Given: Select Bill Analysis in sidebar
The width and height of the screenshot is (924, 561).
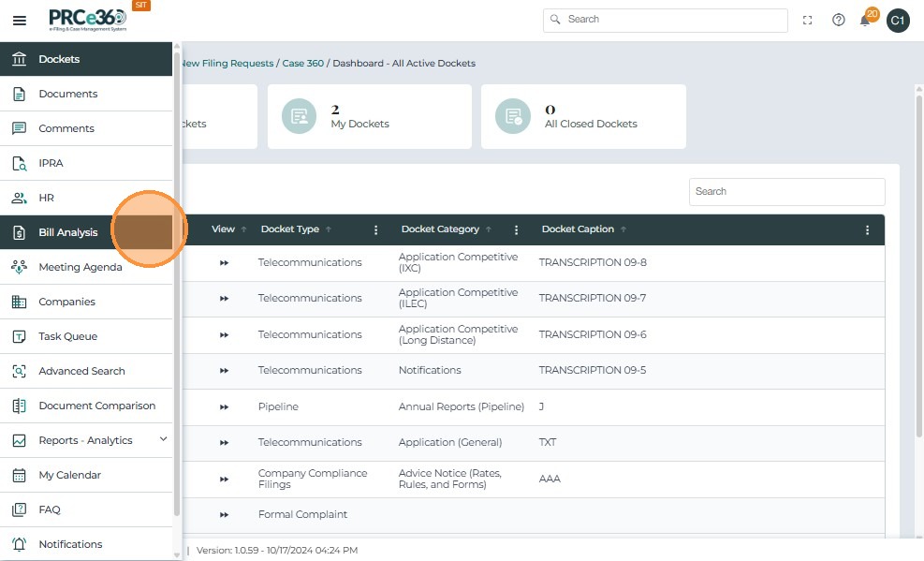Looking at the screenshot, I should [x=67, y=232].
